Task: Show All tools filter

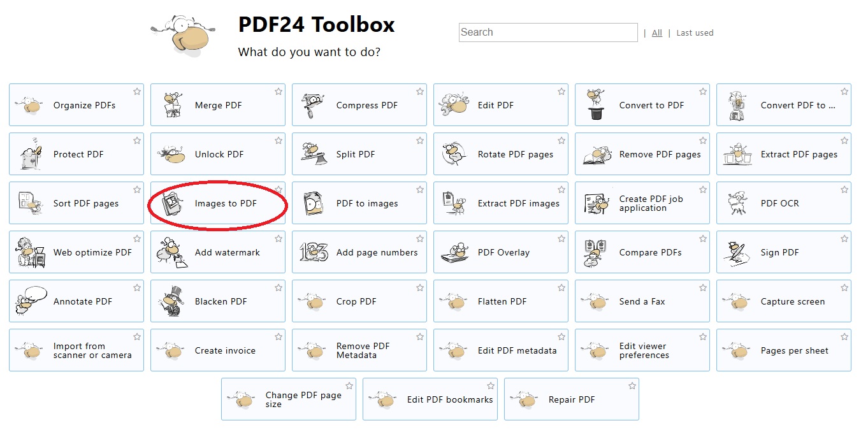Action: point(656,33)
